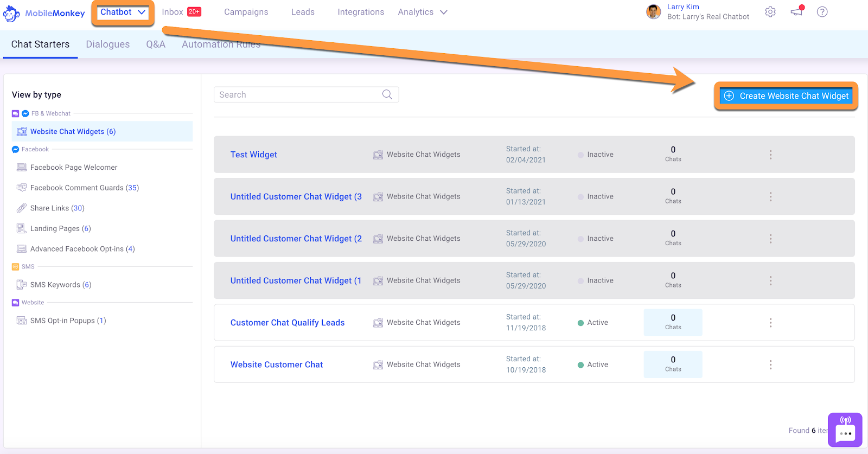Click the SMS Opt-in Popups icon
Image resolution: width=868 pixels, height=454 pixels.
(x=22, y=321)
